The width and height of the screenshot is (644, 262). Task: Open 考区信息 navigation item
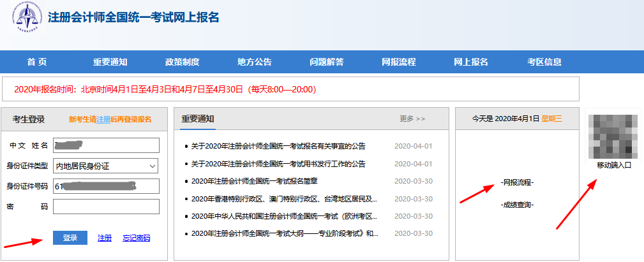pyautogui.click(x=544, y=62)
